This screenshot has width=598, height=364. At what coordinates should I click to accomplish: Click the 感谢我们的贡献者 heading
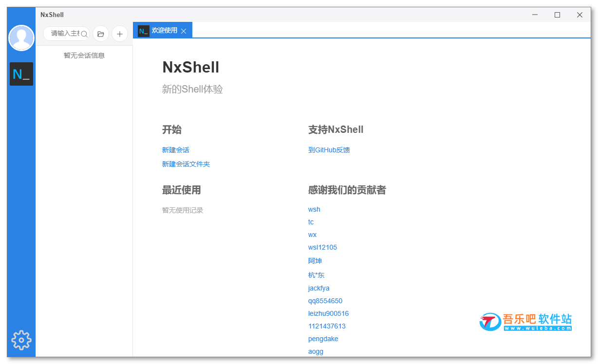(x=347, y=190)
